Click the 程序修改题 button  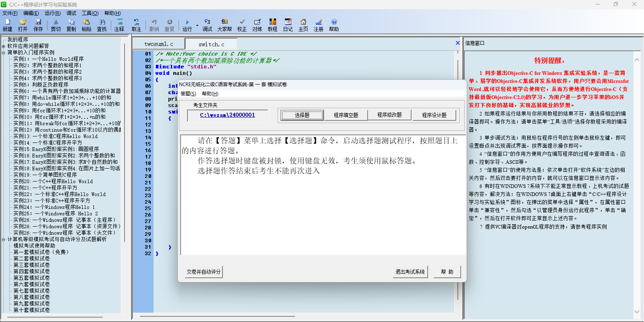[389, 115]
